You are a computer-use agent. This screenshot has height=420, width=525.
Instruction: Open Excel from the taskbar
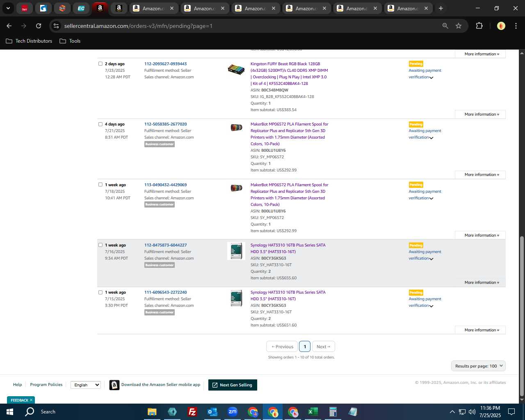click(313, 412)
